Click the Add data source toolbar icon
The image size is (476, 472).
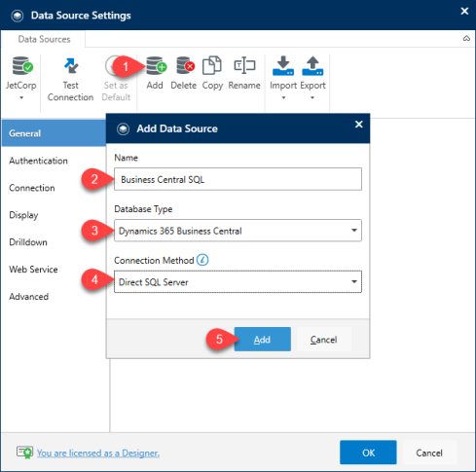156,66
